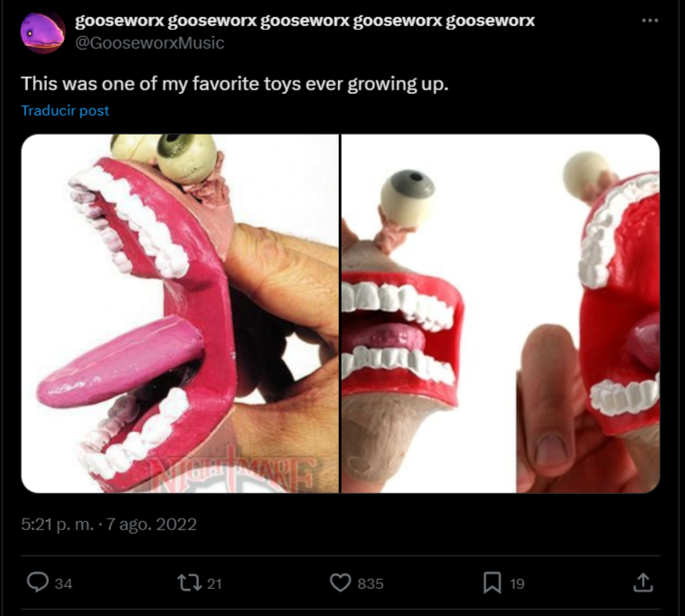
Task: Open the left toy photo with pink tongue
Action: coord(180,313)
